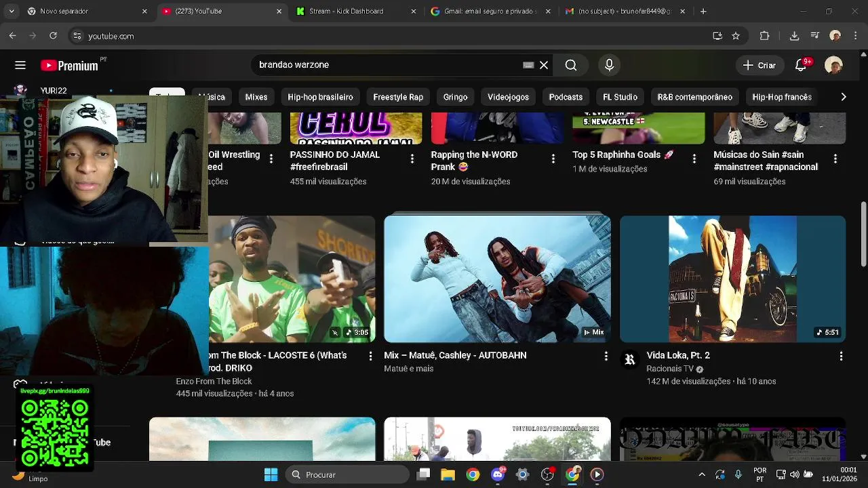Select the FL Studio chip
868x488 pixels.
(620, 97)
